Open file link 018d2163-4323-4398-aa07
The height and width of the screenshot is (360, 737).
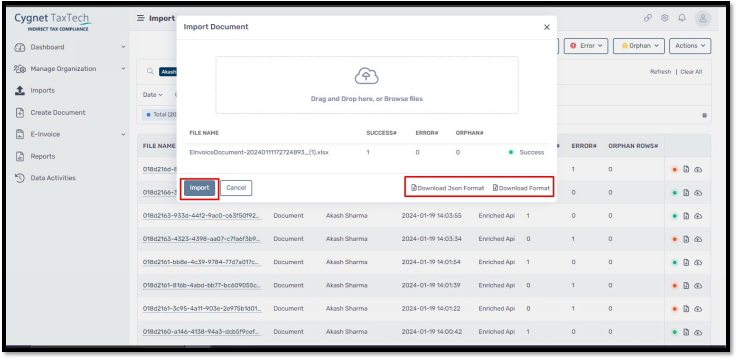point(202,239)
